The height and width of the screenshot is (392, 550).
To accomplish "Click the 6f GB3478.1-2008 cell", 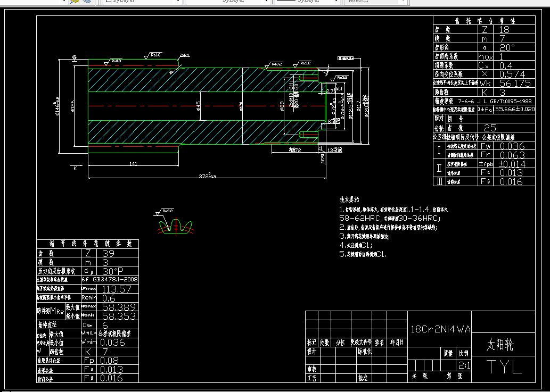I will pos(110,280).
